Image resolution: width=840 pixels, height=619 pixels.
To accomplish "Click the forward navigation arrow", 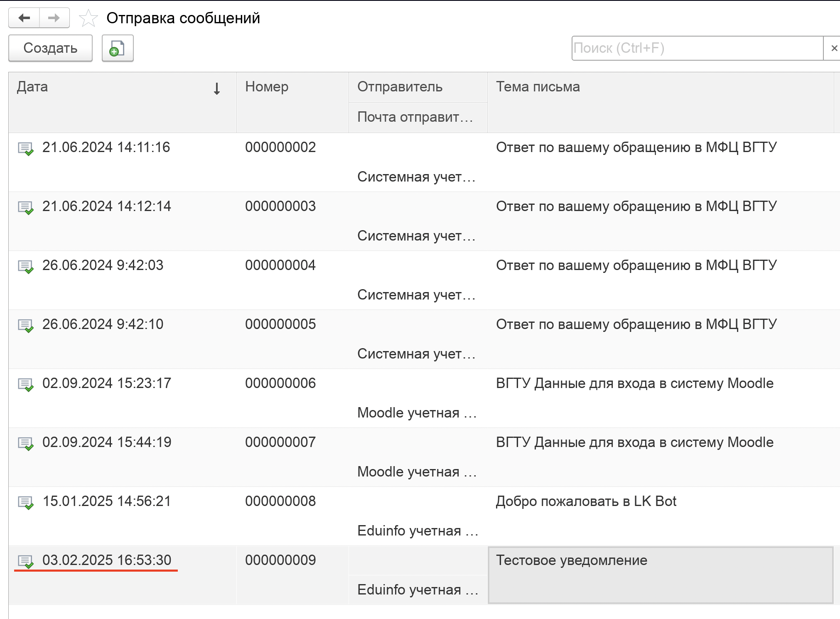I will point(54,18).
